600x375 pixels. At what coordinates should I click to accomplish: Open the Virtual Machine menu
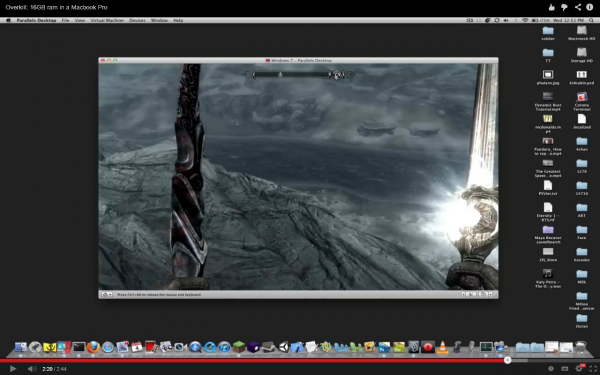(107, 20)
